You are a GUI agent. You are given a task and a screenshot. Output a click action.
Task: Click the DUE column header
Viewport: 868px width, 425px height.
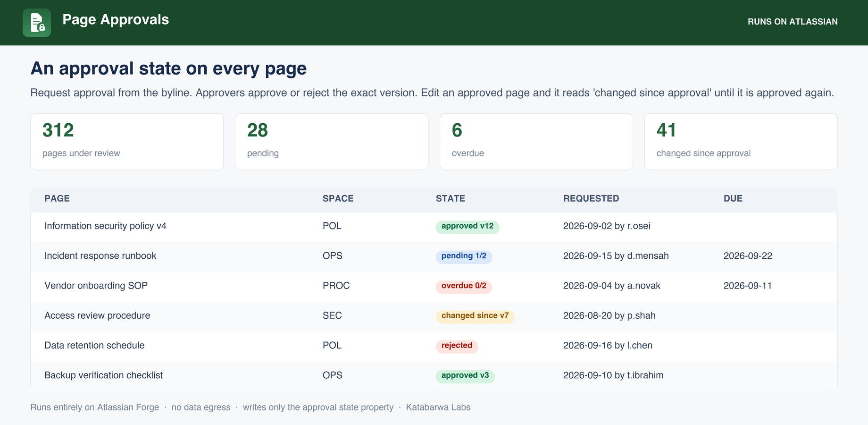pyautogui.click(x=733, y=198)
